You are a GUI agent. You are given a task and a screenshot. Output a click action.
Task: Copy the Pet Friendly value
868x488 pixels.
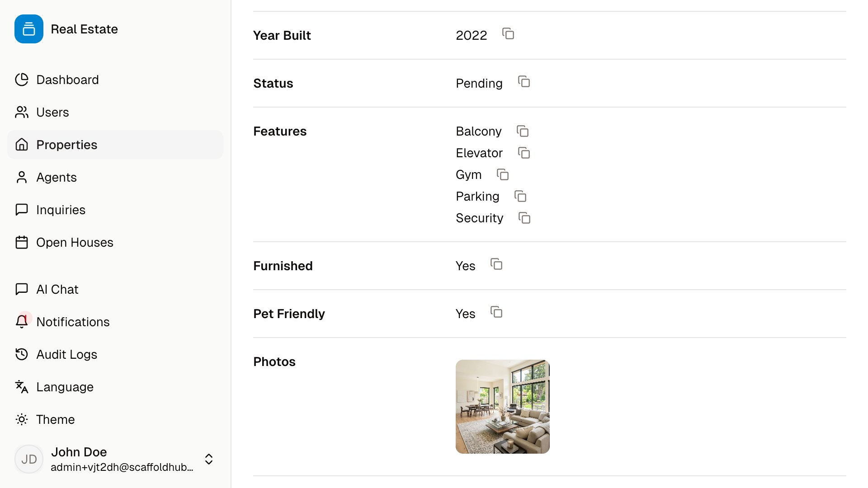click(x=496, y=312)
